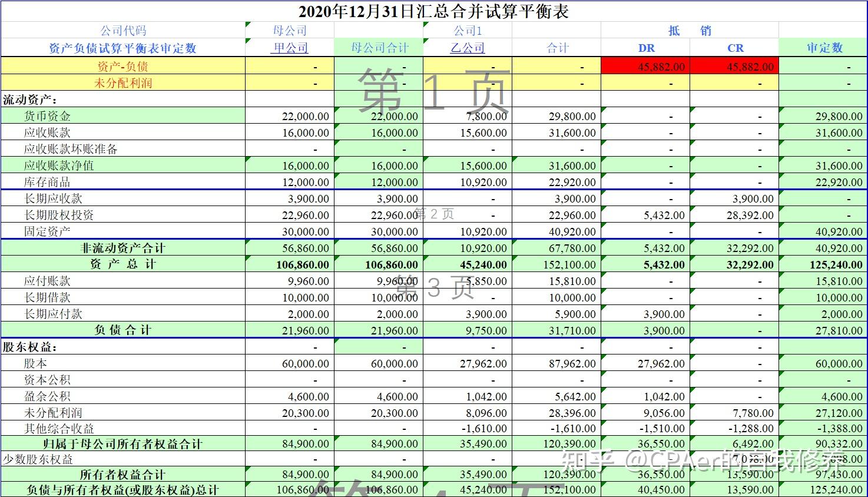Click the DR column header
This screenshot has width=868, height=497.
pos(647,48)
